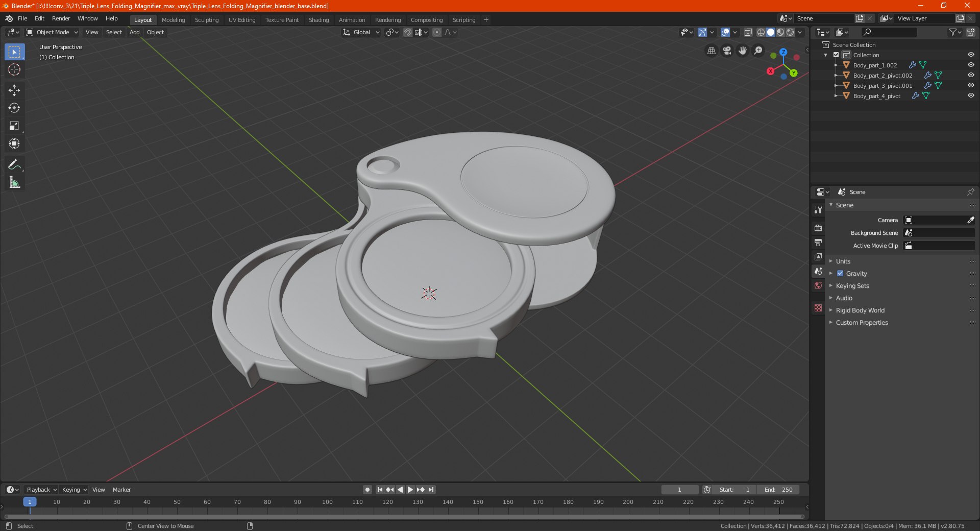Switch to the Sculpting workspace tab
The image size is (980, 531).
click(x=206, y=20)
